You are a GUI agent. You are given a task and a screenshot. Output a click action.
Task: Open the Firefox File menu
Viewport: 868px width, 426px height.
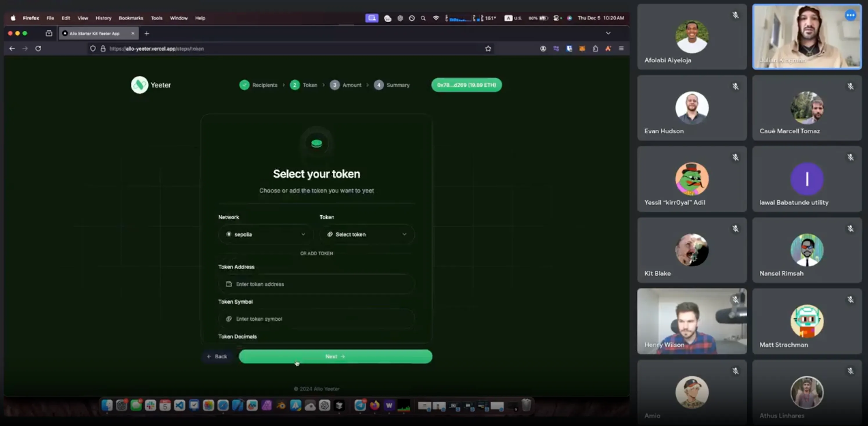[x=50, y=18]
